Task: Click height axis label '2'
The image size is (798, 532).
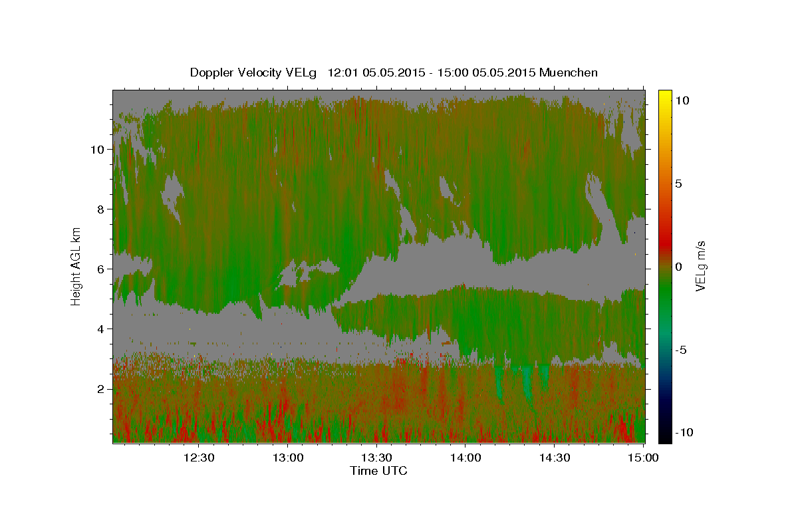Action: click(x=101, y=389)
